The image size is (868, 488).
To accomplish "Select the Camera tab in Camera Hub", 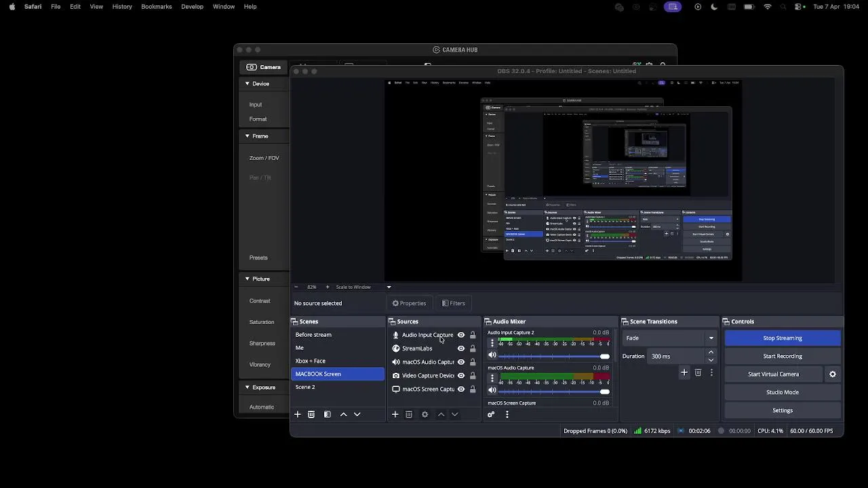I will [x=264, y=67].
